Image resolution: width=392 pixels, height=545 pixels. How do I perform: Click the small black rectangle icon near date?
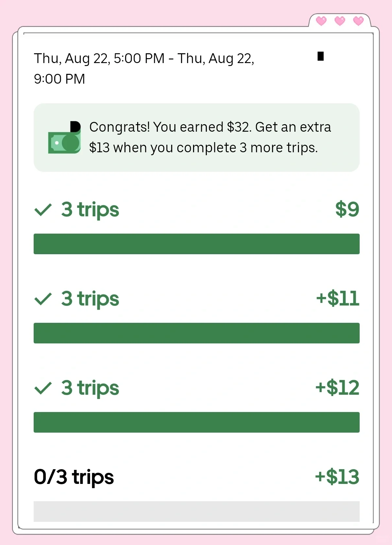coord(321,56)
